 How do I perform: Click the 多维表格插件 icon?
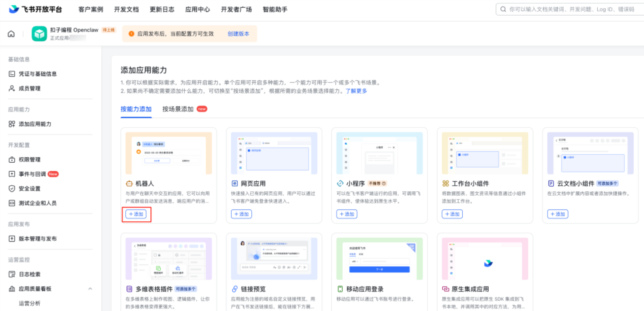coord(129,289)
